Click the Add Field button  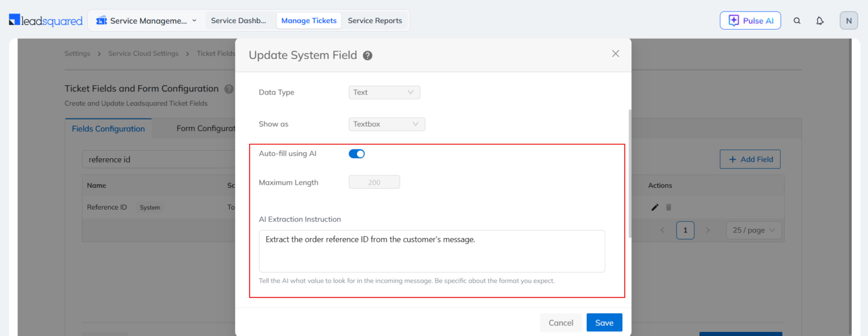coord(750,159)
